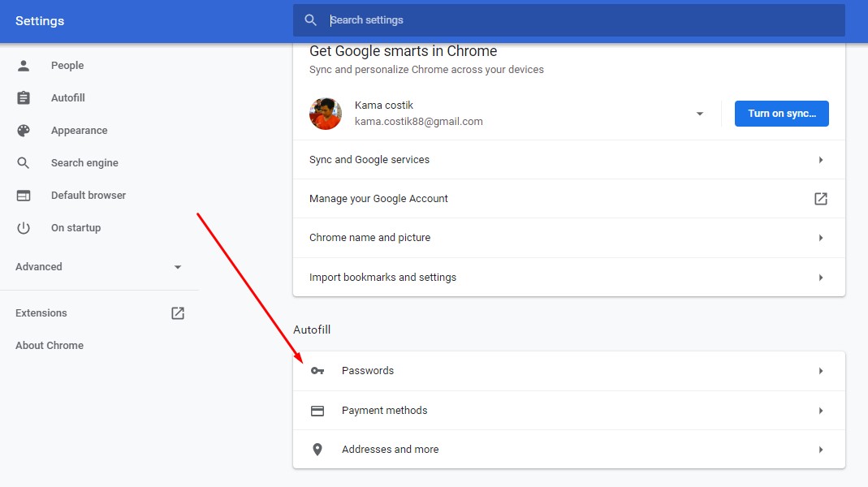Click Kama costik's profile picture
Viewport: 868px width, 487px height.
[326, 114]
